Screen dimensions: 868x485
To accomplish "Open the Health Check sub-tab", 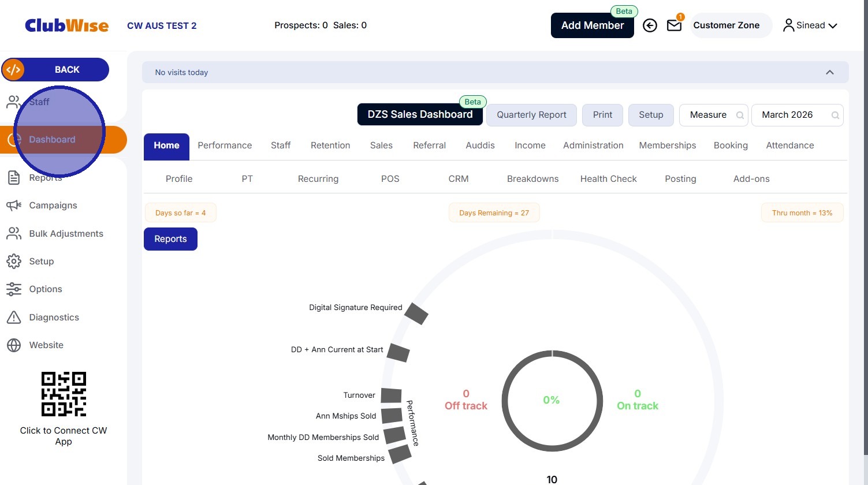I will point(609,179).
